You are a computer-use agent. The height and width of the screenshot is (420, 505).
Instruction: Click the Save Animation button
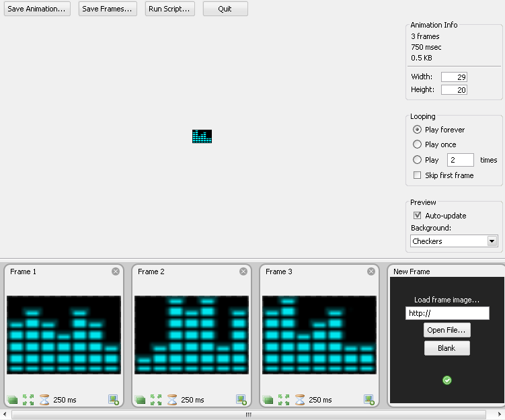(x=37, y=9)
